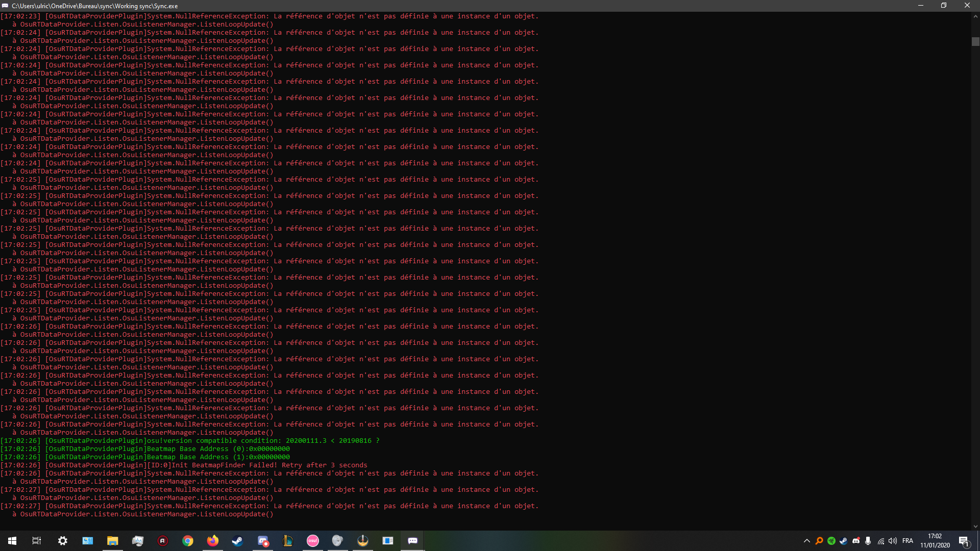Open the Discord tray icon
The width and height of the screenshot is (980, 551).
tap(856, 541)
